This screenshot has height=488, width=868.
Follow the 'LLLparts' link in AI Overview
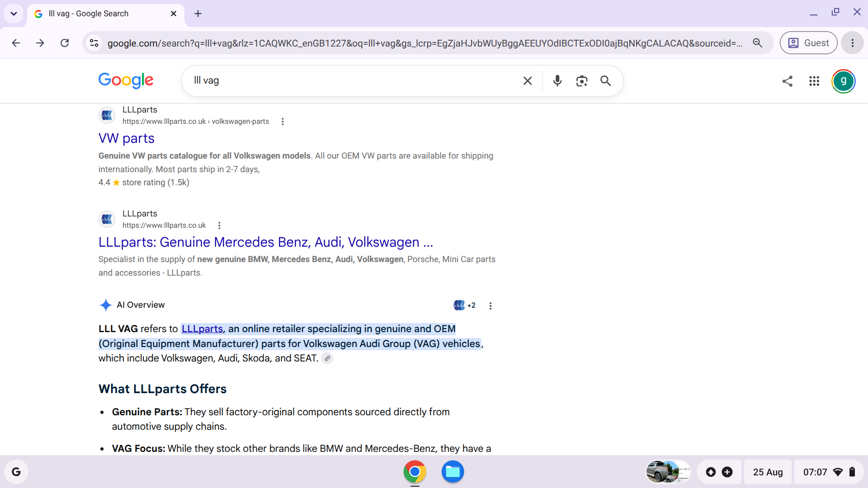pyautogui.click(x=202, y=329)
